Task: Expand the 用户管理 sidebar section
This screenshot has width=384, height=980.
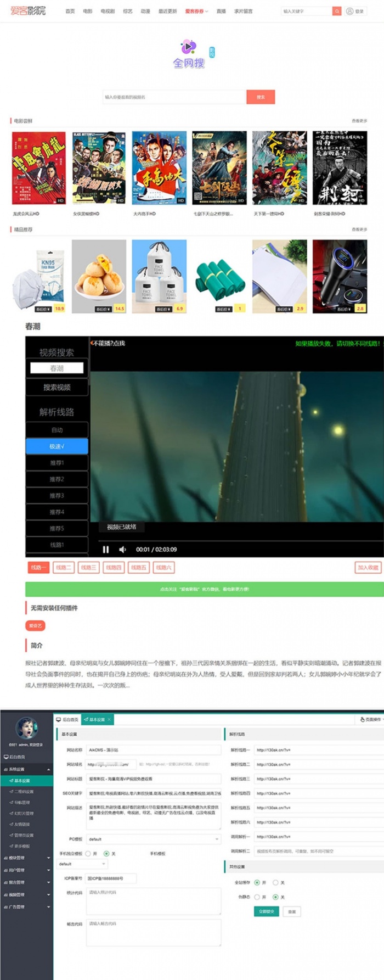Action: 26,870
